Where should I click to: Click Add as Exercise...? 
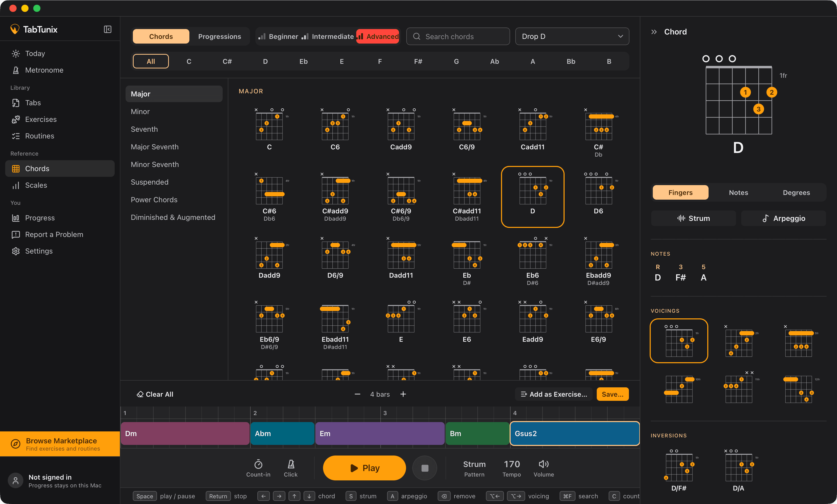(554, 394)
